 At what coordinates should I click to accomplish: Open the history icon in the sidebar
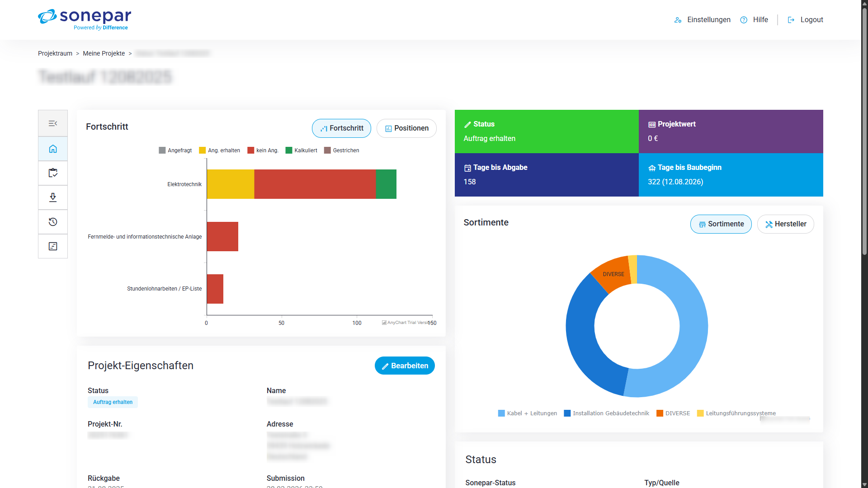53,222
